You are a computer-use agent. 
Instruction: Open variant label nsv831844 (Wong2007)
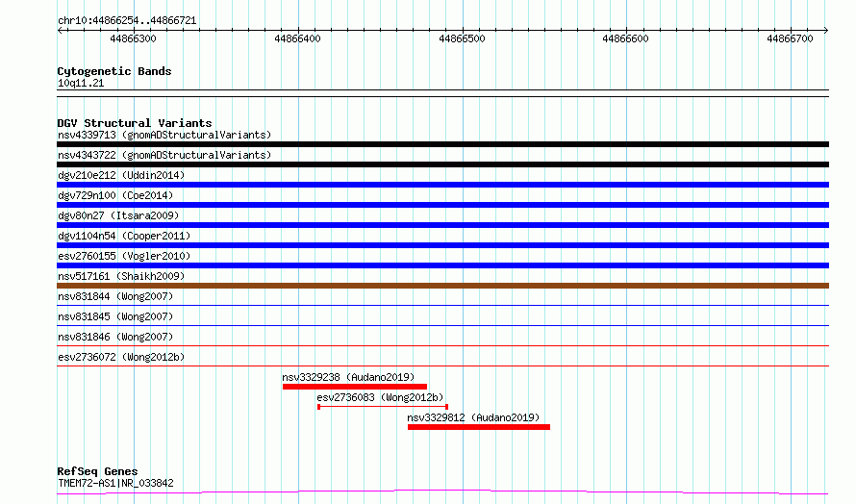coord(115,296)
